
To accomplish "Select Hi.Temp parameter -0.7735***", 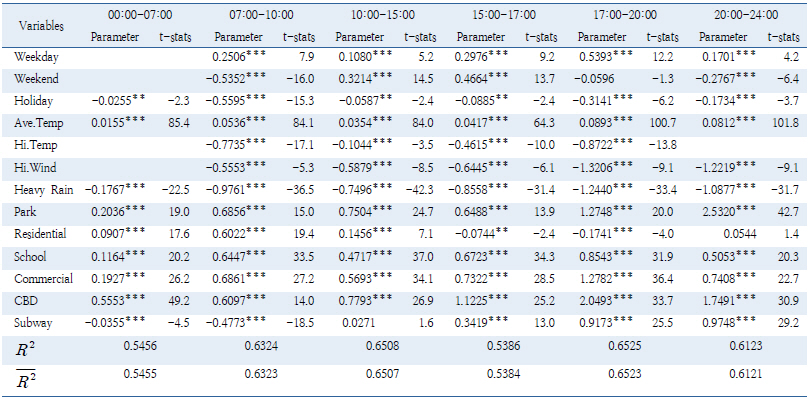I will 236,145.
